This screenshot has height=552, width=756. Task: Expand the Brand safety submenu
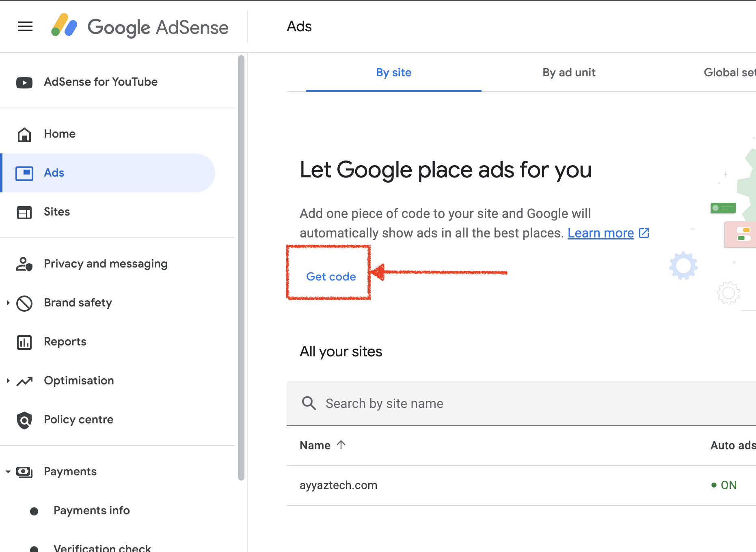pyautogui.click(x=8, y=303)
